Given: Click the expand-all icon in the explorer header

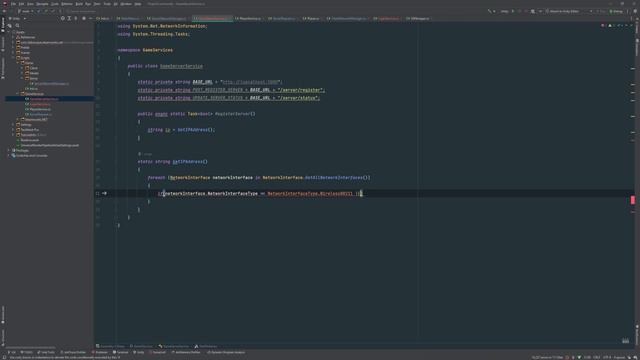Looking at the screenshot, I should pos(69,18).
